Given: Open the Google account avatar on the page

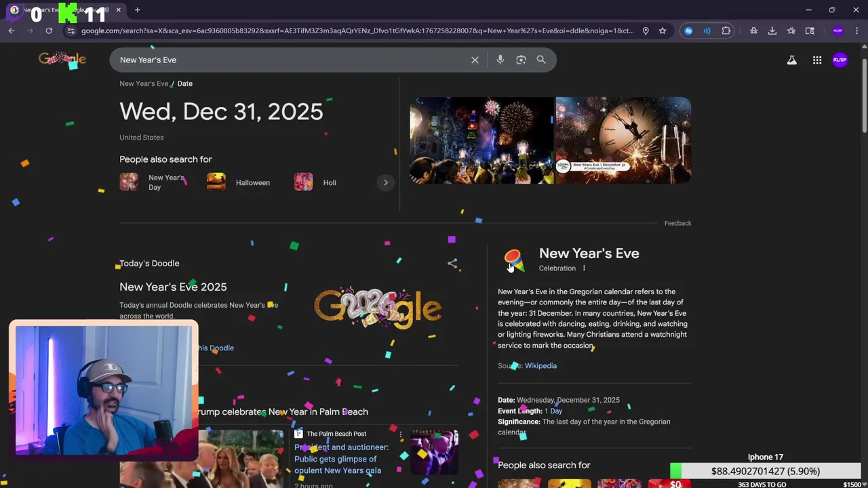Looking at the screenshot, I should (x=840, y=60).
